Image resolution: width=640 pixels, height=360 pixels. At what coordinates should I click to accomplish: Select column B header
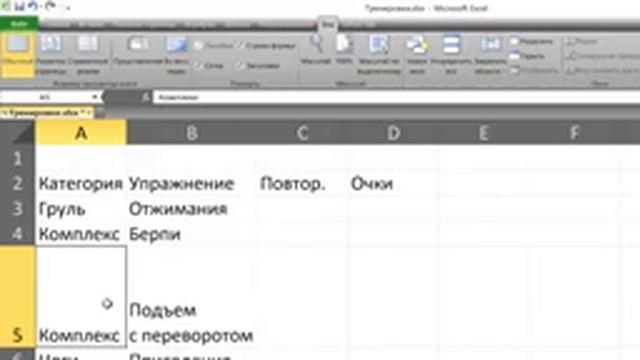click(x=191, y=133)
